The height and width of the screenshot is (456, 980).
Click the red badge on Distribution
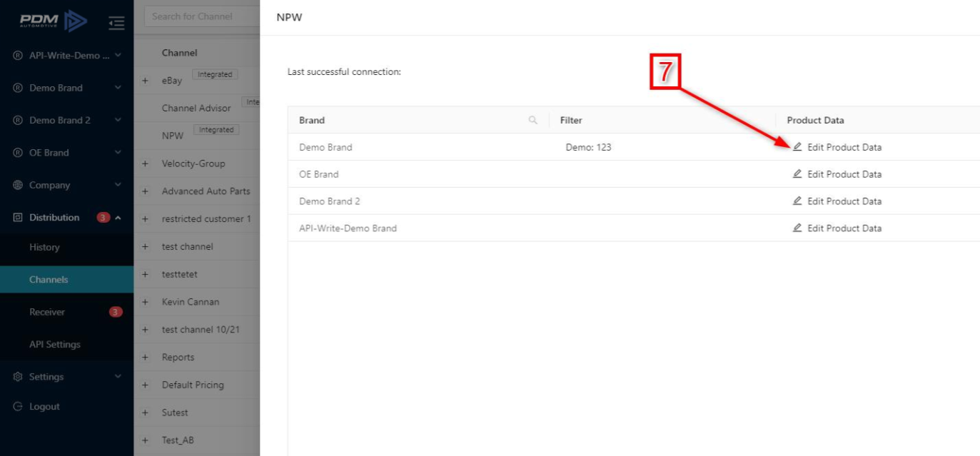click(103, 218)
